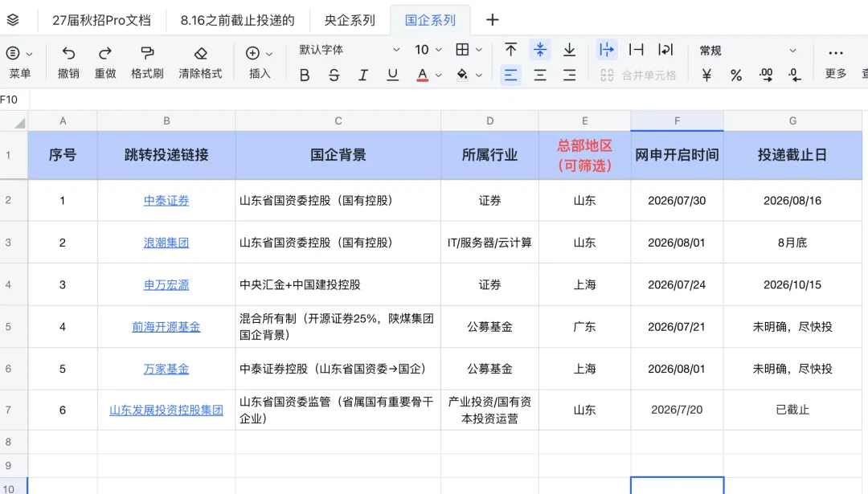Expand the borders dropdown arrow
The height and width of the screenshot is (494, 868).
coord(479,51)
